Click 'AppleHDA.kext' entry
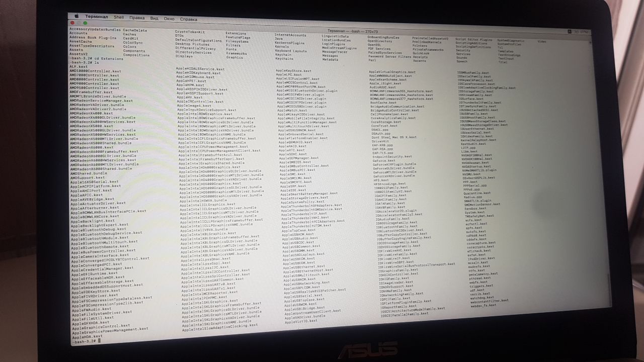 click(x=87, y=336)
